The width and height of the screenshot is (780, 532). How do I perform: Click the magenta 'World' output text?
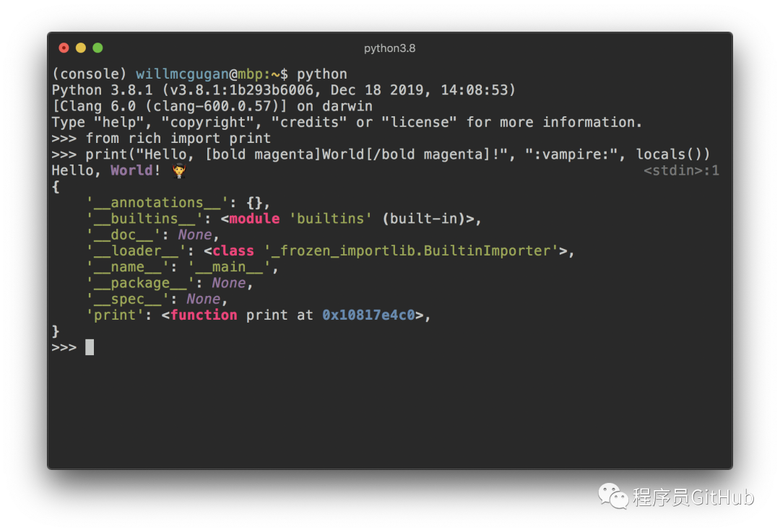[x=131, y=170]
